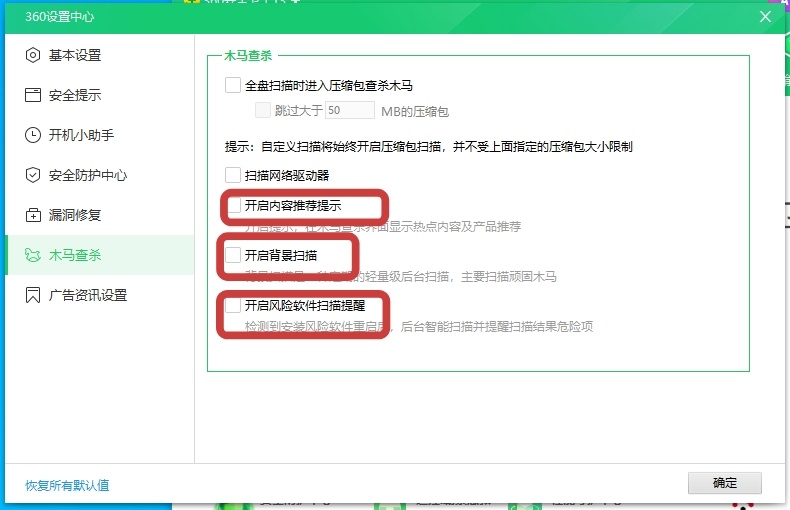Click the 提示：自定义扫描 hint text
790x510 pixels.
point(428,147)
